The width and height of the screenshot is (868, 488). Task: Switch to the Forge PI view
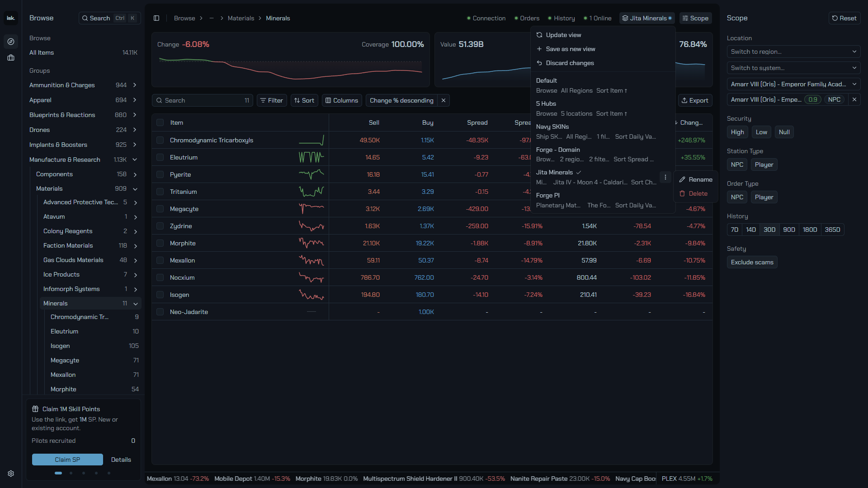603,200
